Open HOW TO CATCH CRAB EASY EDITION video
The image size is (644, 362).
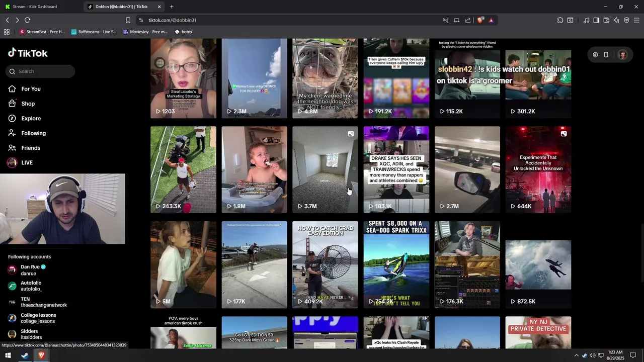coord(325,265)
